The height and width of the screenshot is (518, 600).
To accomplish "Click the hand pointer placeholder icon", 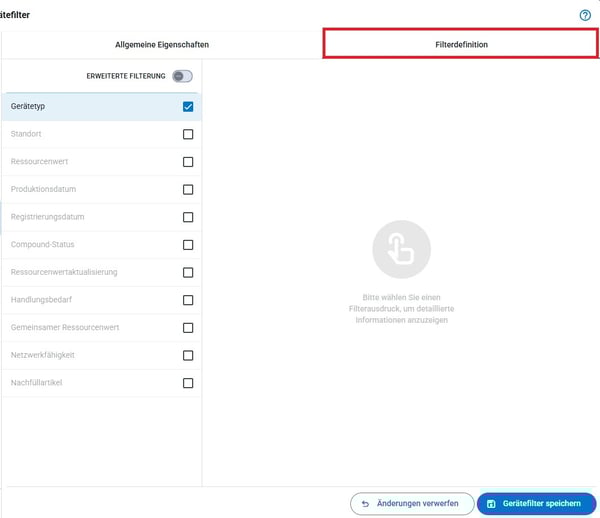I will click(x=401, y=249).
